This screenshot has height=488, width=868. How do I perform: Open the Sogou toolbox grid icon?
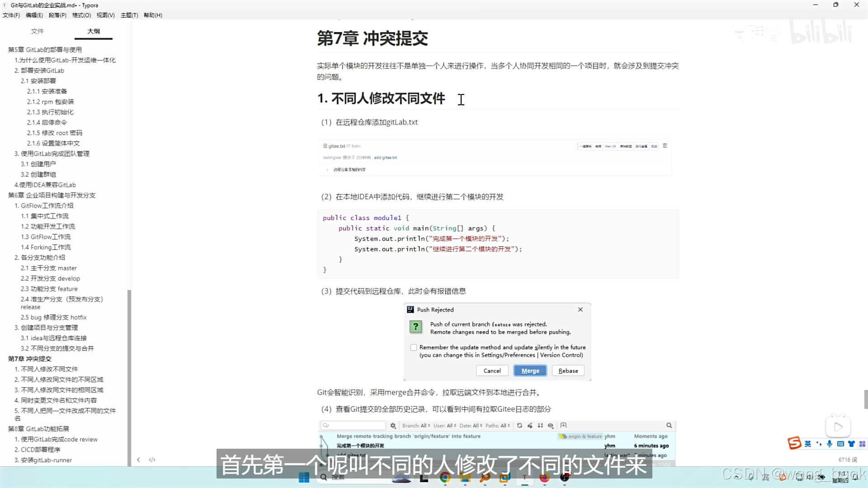tap(862, 444)
